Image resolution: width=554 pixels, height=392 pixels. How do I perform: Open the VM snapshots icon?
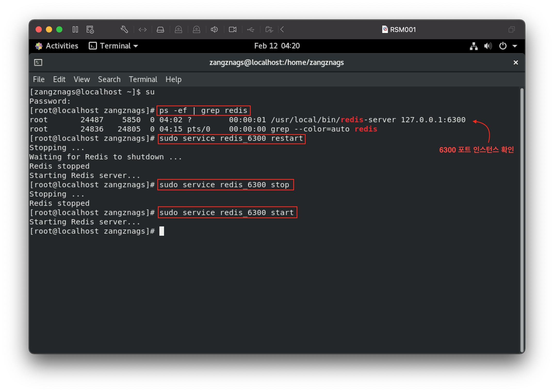point(90,29)
